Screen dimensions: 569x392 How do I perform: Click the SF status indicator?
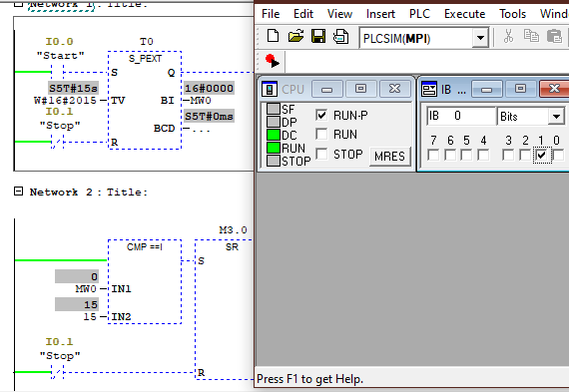click(x=274, y=109)
